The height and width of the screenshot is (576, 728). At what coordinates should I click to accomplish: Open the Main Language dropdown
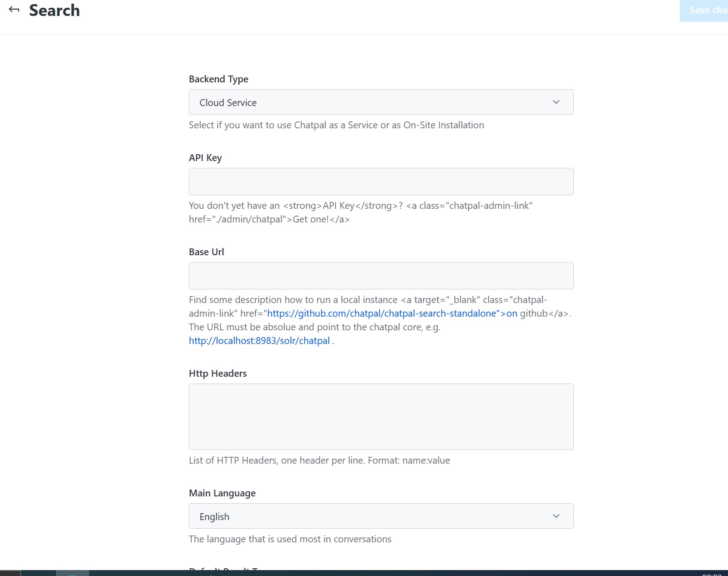(x=381, y=516)
